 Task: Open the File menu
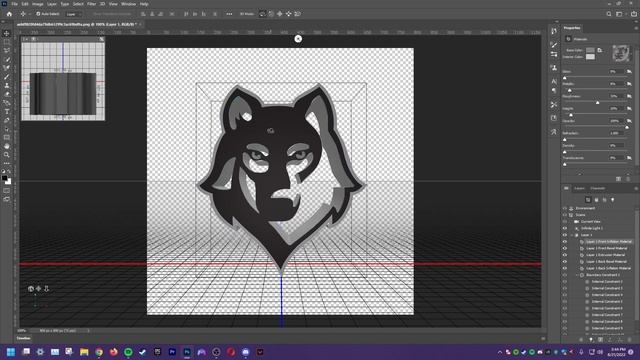click(x=14, y=4)
